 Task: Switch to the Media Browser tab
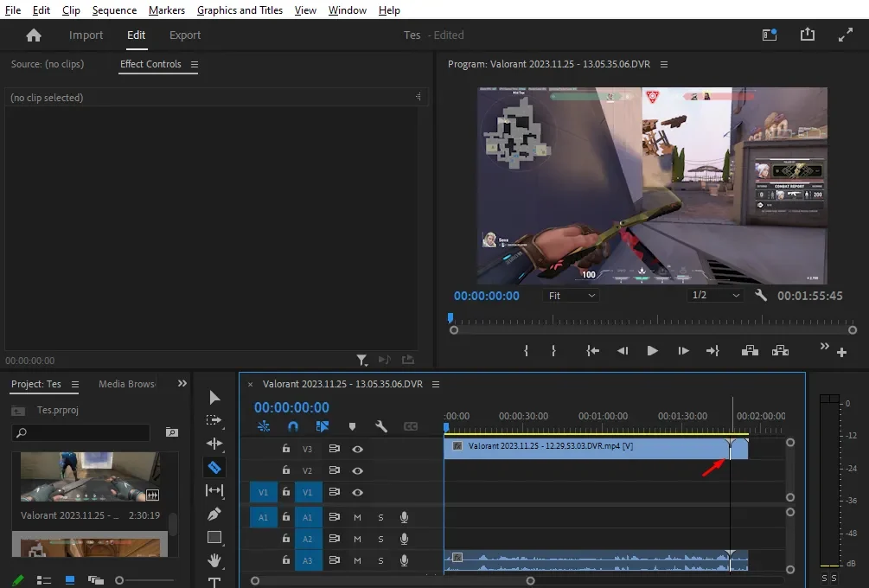point(127,384)
